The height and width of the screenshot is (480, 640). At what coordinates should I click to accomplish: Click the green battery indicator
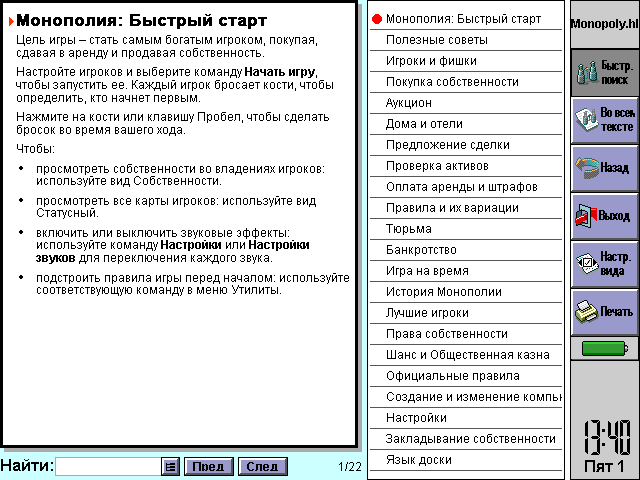tap(604, 348)
